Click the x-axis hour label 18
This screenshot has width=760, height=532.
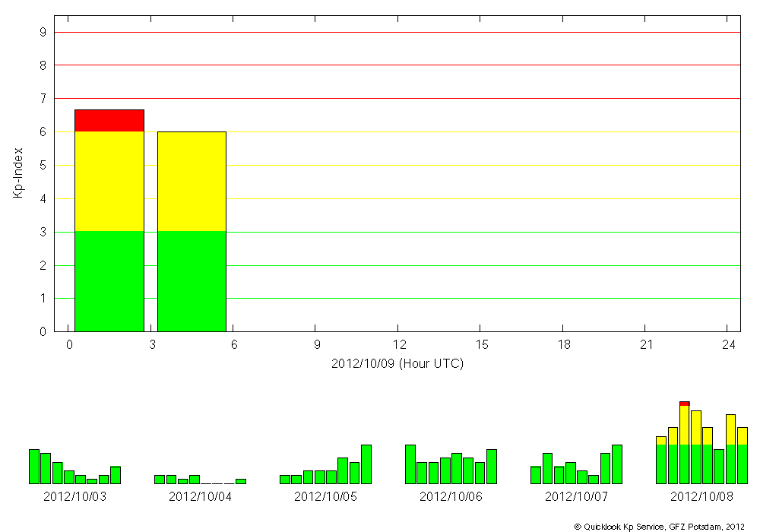click(564, 344)
